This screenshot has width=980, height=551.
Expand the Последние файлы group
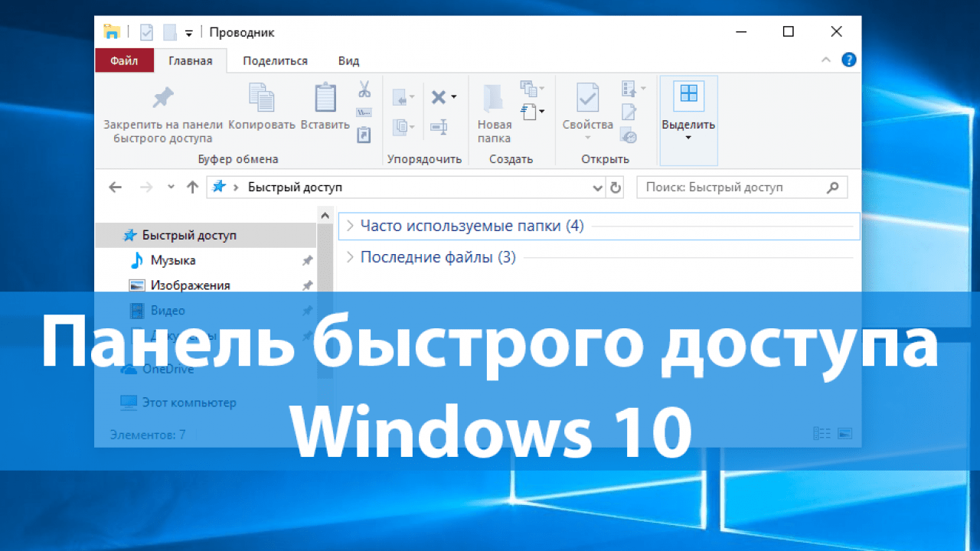click(x=350, y=258)
